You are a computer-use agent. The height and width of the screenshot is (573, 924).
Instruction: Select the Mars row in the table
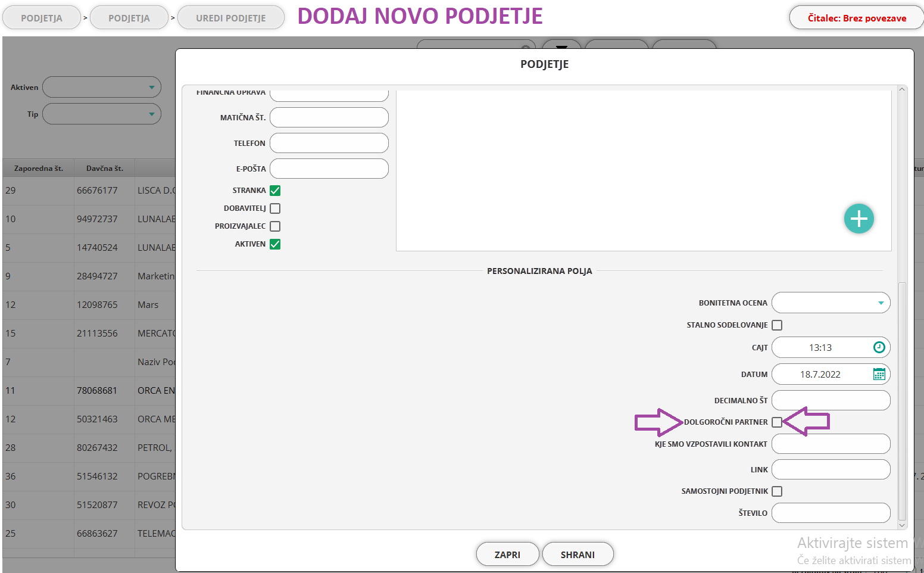89,305
